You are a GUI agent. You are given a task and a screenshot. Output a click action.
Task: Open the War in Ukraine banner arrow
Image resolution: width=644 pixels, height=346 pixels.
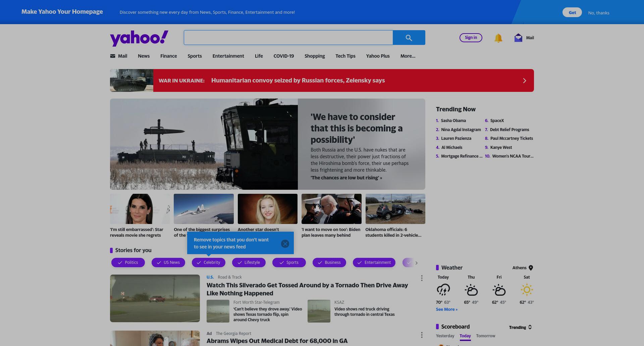point(525,80)
